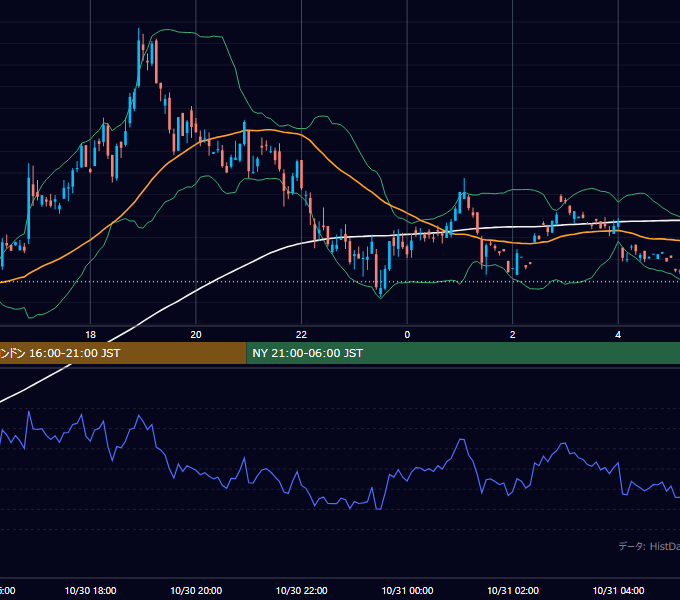The height and width of the screenshot is (600, 680).
Task: Click the 4 hour axis label
Action: 618,335
